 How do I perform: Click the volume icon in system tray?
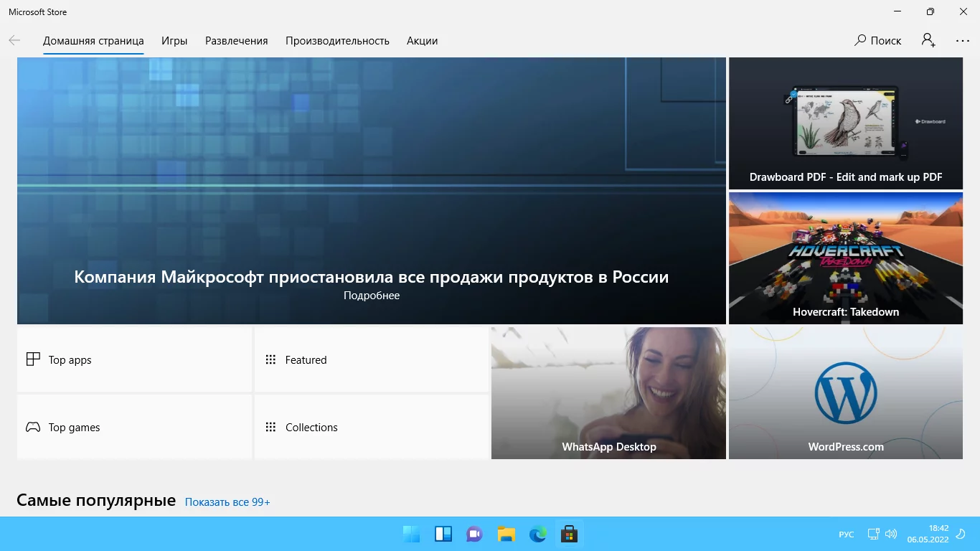(x=891, y=534)
